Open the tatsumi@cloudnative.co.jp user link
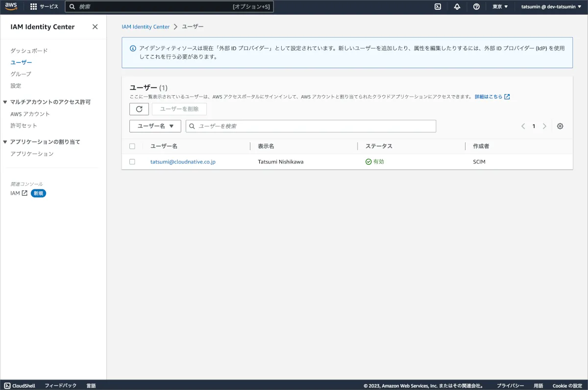 click(183, 162)
